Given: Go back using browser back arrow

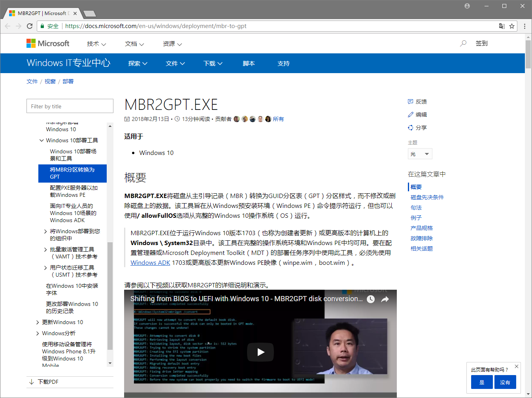Looking at the screenshot, I should pyautogui.click(x=8, y=26).
